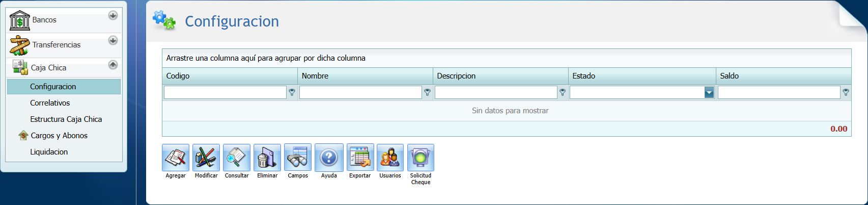The width and height of the screenshot is (868, 205).
Task: Go to Cargos y Abonos
Action: coord(59,136)
